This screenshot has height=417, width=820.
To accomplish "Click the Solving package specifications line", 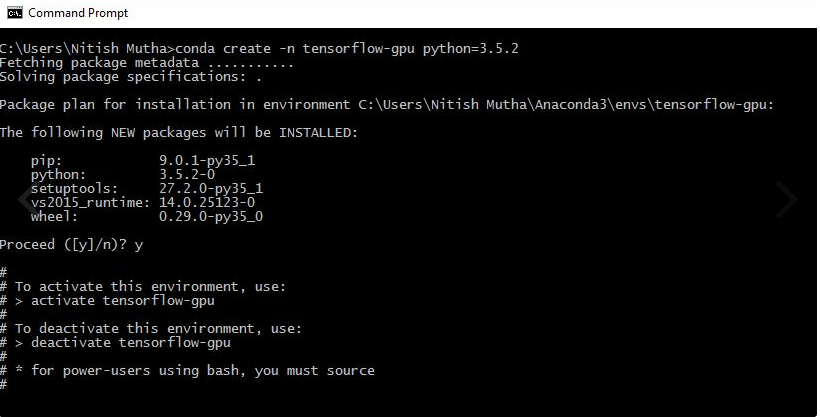I will pos(130,77).
